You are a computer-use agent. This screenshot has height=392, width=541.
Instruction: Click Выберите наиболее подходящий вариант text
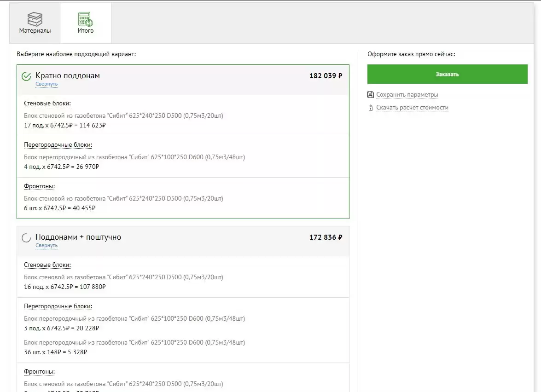pos(76,54)
